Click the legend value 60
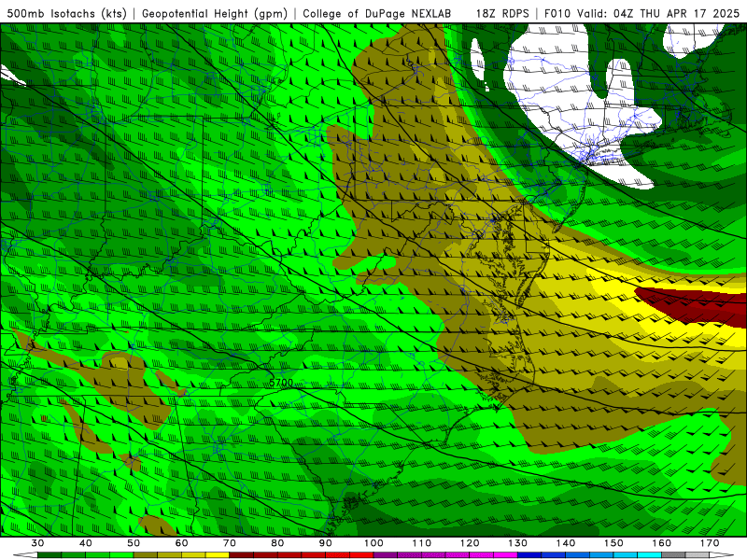This screenshot has width=747, height=560. (x=181, y=543)
